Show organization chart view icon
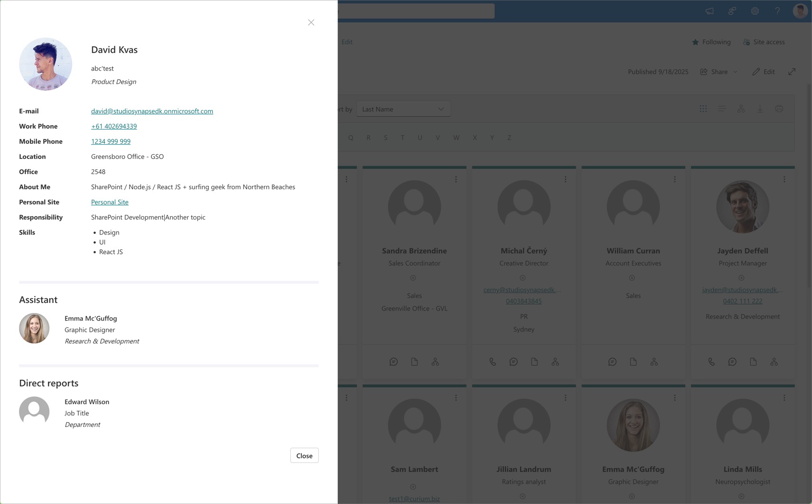The image size is (812, 504). point(741,109)
